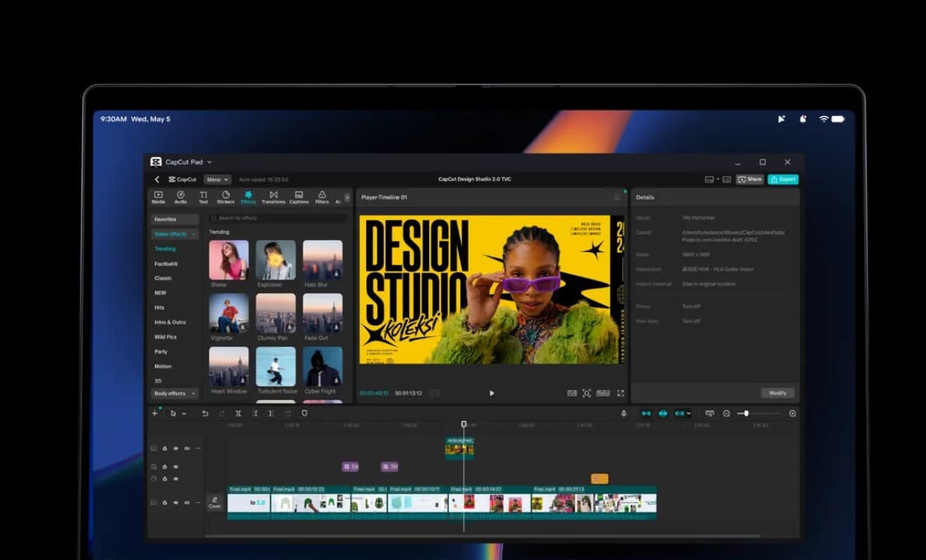
Task: Collapse the Video effects category
Action: pyautogui.click(x=175, y=234)
